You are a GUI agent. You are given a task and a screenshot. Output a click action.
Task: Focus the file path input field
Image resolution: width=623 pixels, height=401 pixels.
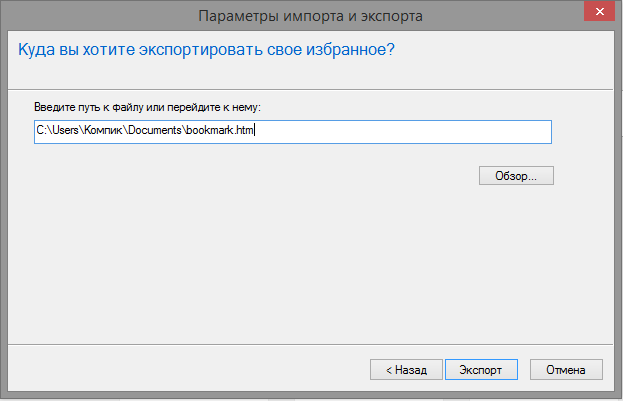pos(293,132)
